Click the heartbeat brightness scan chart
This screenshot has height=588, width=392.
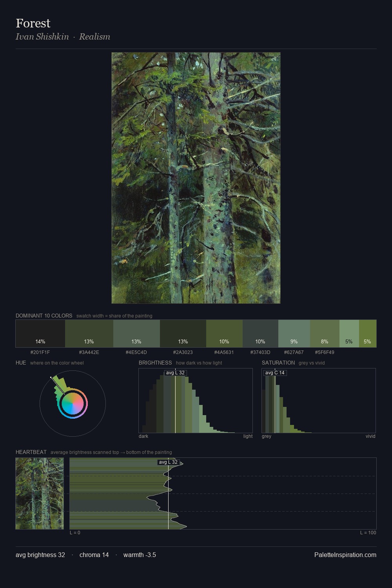coord(223,494)
